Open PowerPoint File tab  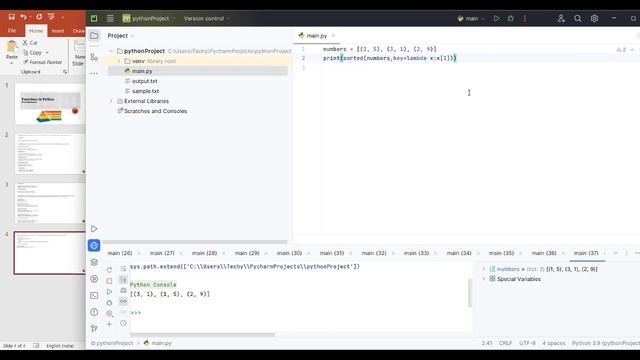click(12, 31)
